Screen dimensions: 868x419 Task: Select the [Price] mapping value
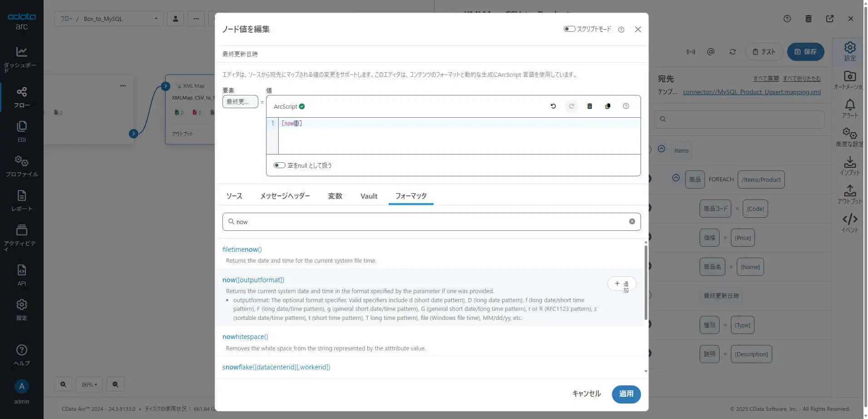click(x=743, y=238)
